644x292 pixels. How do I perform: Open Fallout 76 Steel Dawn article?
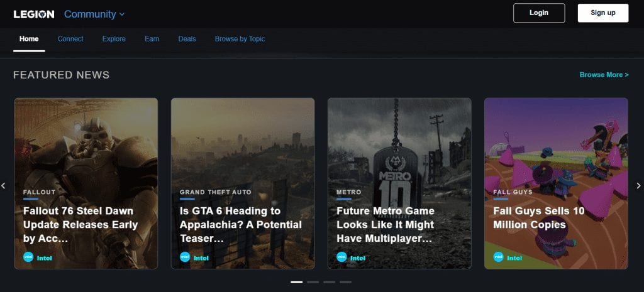click(x=80, y=225)
